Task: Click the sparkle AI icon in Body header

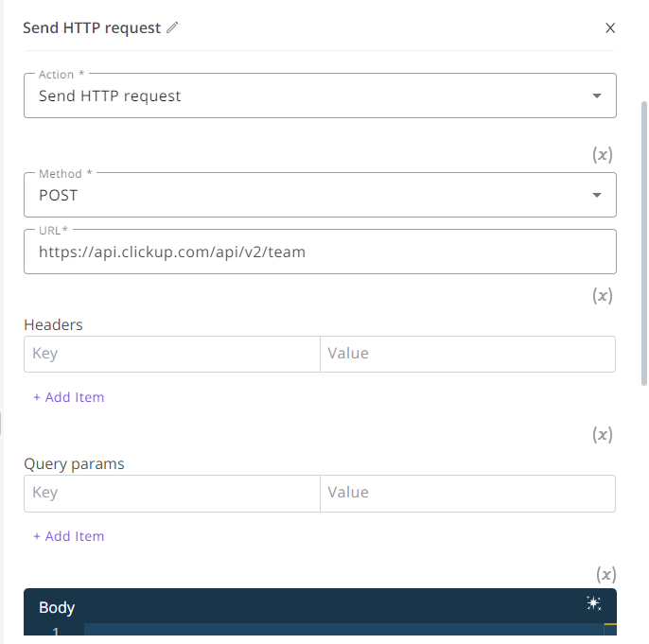Action: [x=594, y=603]
